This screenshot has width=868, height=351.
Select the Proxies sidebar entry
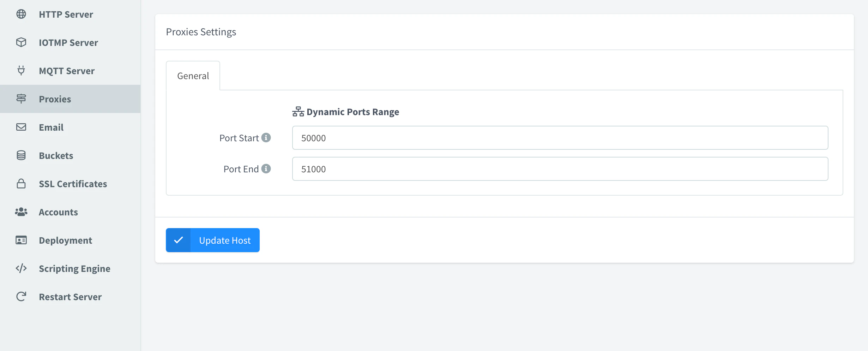point(70,99)
